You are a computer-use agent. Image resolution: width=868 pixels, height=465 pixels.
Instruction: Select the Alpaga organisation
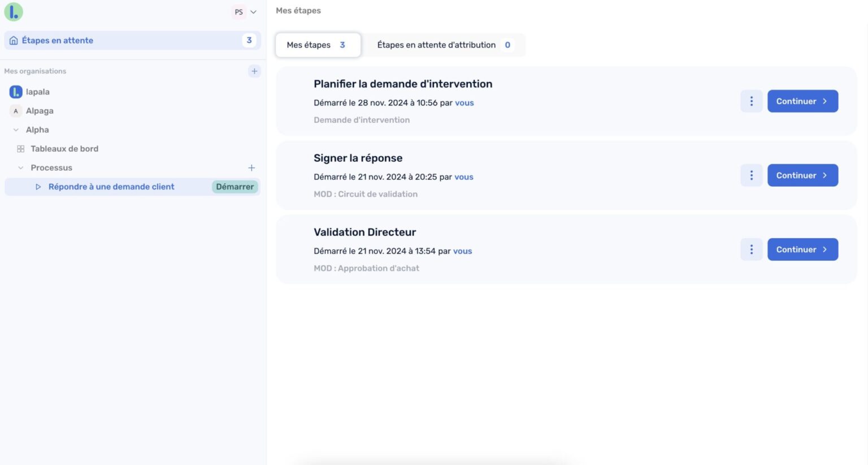pyautogui.click(x=40, y=111)
